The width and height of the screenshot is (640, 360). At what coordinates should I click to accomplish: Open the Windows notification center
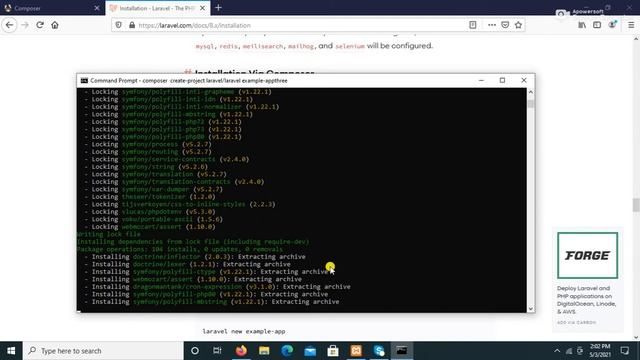pos(624,351)
